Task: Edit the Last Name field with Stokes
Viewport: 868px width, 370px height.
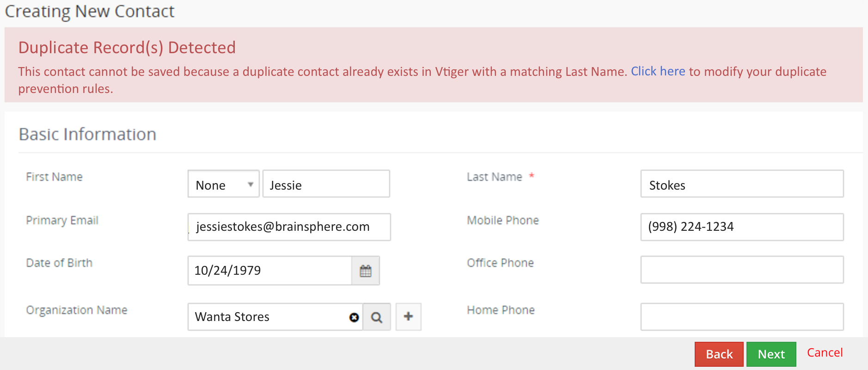Action: [741, 184]
